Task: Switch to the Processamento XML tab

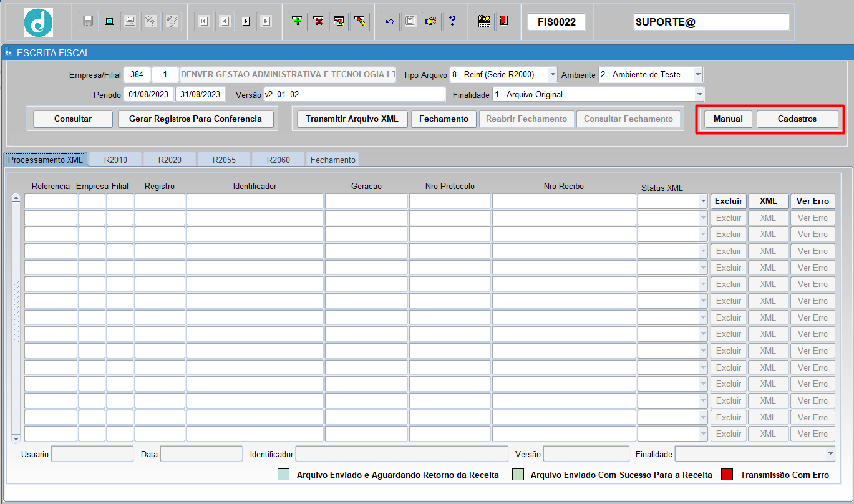Action: pos(46,160)
